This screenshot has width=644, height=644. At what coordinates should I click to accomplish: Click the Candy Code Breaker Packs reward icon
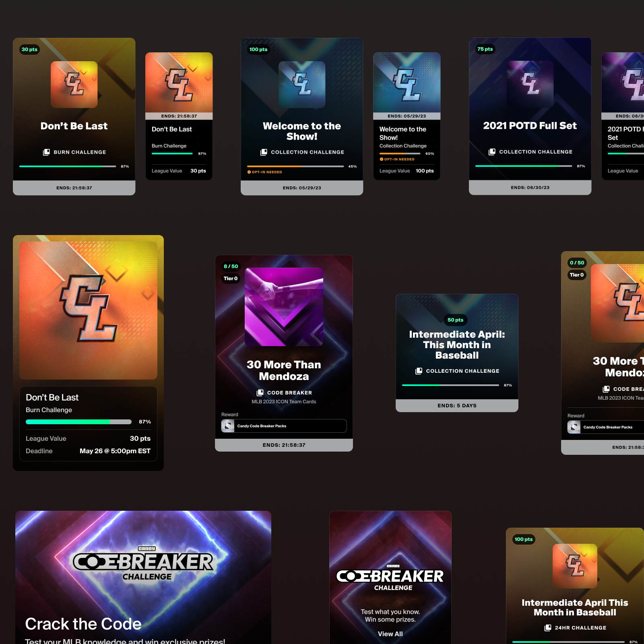(x=228, y=426)
